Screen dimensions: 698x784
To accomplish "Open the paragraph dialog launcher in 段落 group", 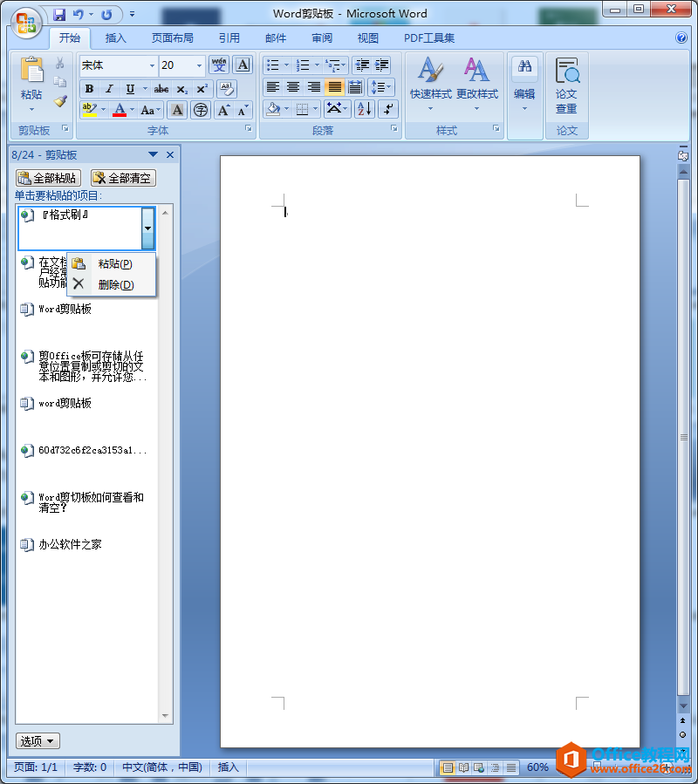I will (x=394, y=129).
